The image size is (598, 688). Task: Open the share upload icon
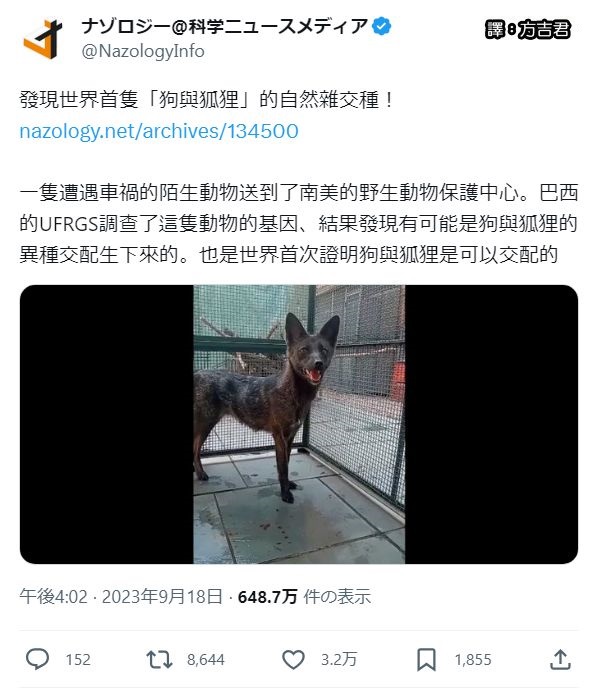point(560,659)
